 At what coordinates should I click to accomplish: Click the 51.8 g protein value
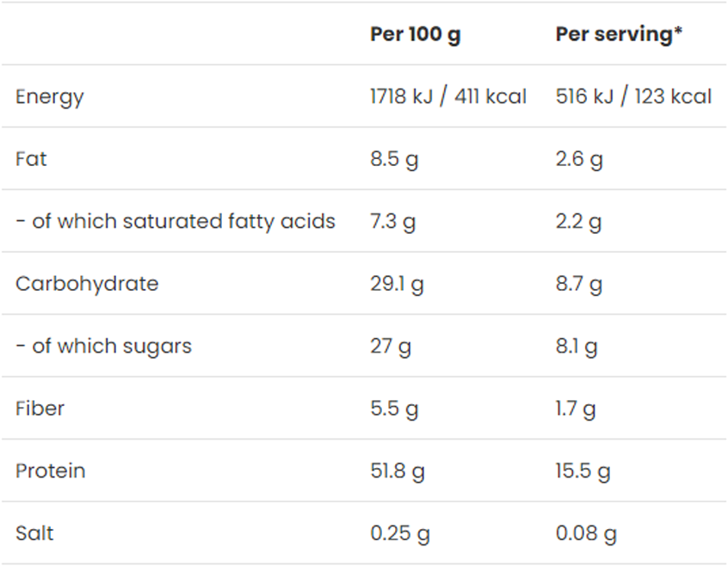(x=398, y=471)
